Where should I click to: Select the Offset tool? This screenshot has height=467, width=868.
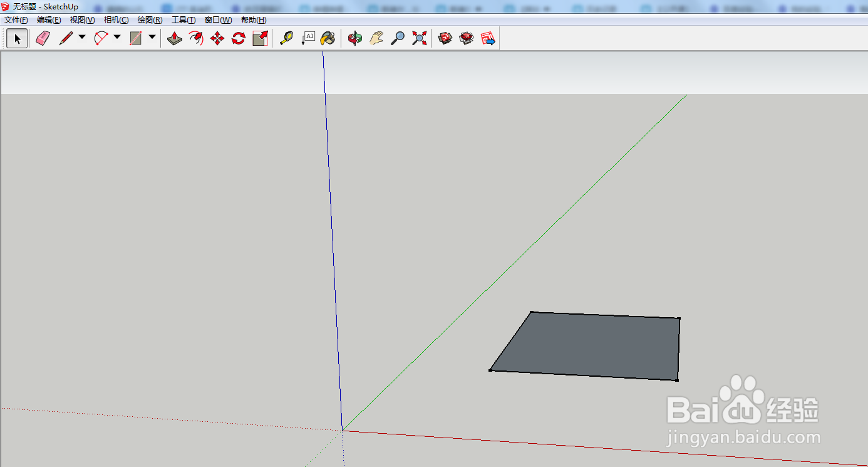point(196,39)
